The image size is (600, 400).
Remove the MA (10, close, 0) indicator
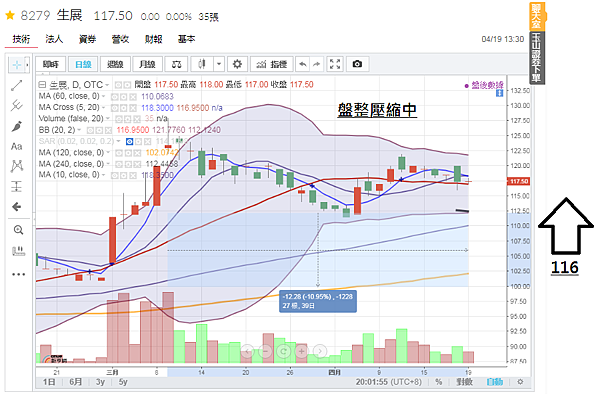(x=133, y=175)
